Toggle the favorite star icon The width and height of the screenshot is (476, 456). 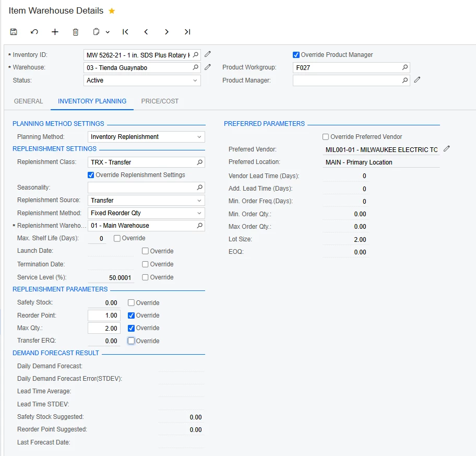pos(112,11)
